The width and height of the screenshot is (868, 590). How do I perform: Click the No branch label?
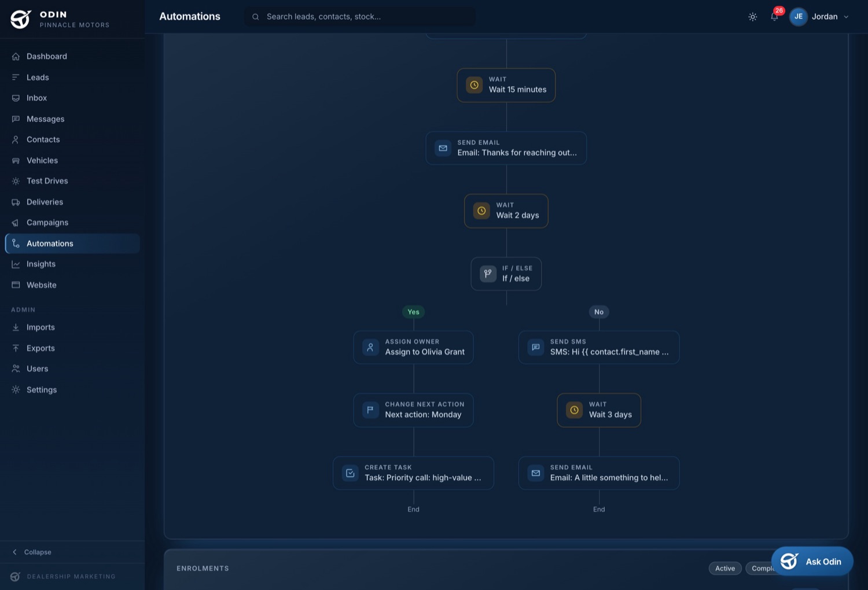click(599, 312)
